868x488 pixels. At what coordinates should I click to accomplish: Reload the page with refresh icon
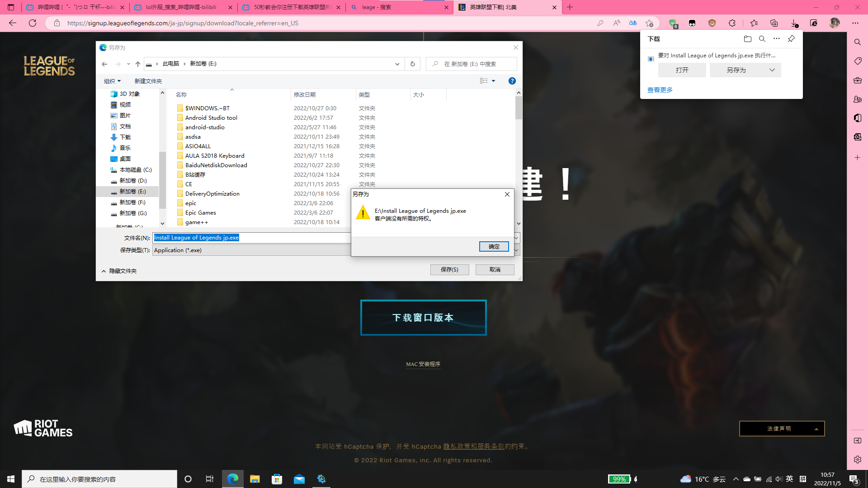click(33, 23)
